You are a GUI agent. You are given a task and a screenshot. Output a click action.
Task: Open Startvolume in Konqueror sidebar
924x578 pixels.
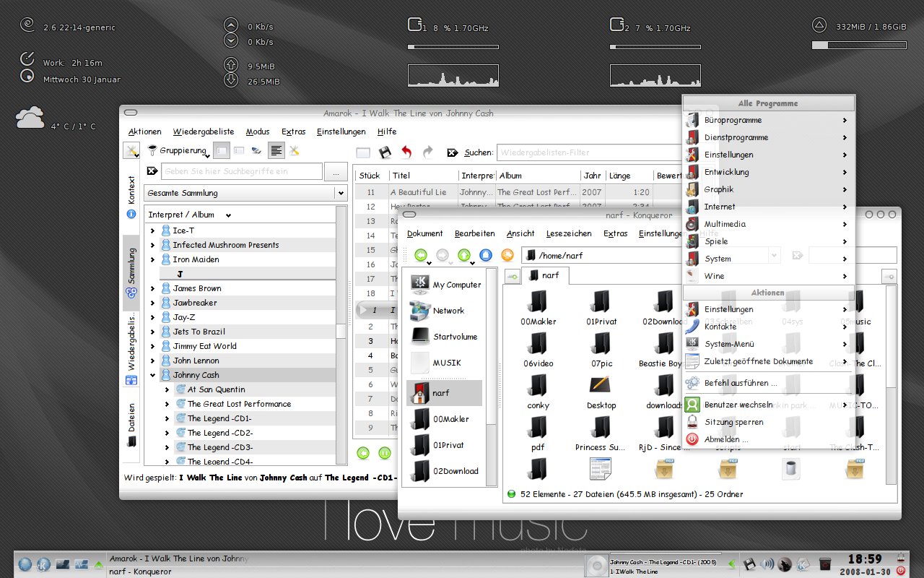point(445,337)
